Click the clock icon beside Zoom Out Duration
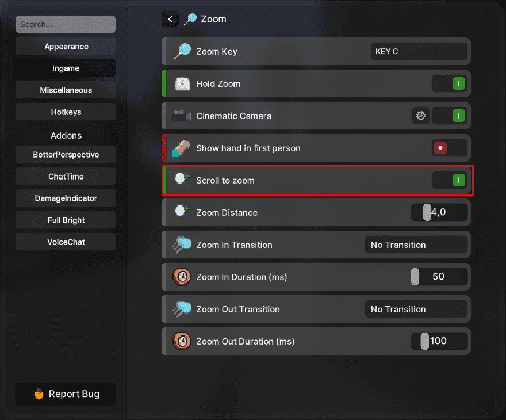This screenshot has height=420, width=506. point(182,341)
